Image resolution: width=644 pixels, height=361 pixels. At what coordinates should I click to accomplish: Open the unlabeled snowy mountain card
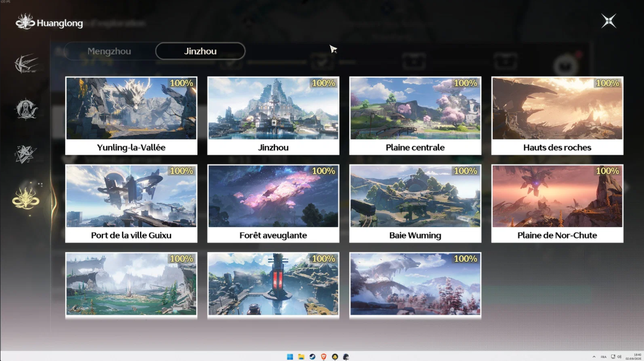tap(415, 286)
